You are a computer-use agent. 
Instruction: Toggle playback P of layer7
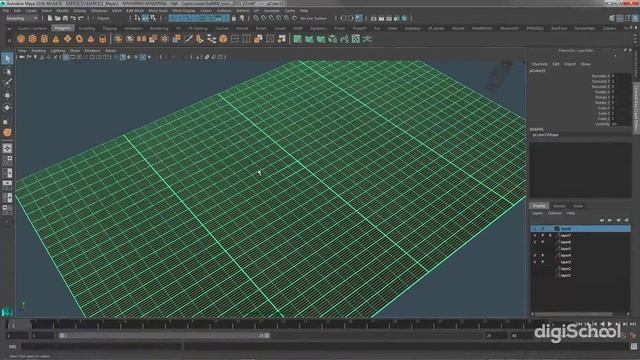click(542, 236)
